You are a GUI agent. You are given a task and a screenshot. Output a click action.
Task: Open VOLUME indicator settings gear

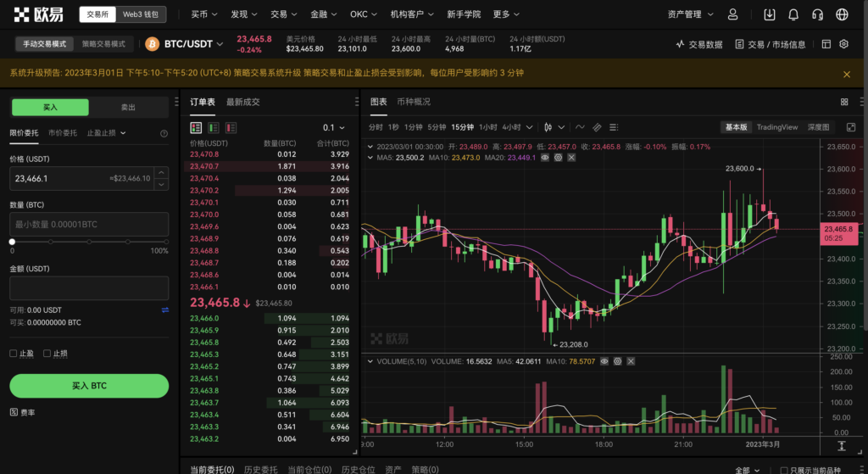point(617,361)
